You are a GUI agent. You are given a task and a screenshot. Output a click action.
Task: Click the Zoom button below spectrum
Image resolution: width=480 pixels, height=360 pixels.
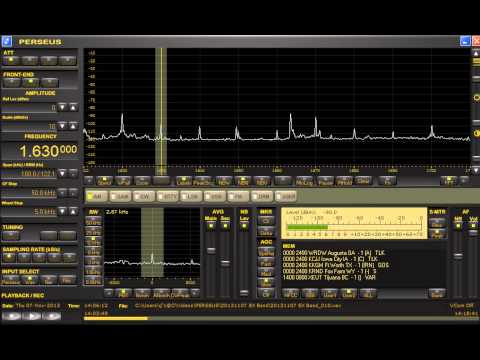pyautogui.click(x=142, y=181)
